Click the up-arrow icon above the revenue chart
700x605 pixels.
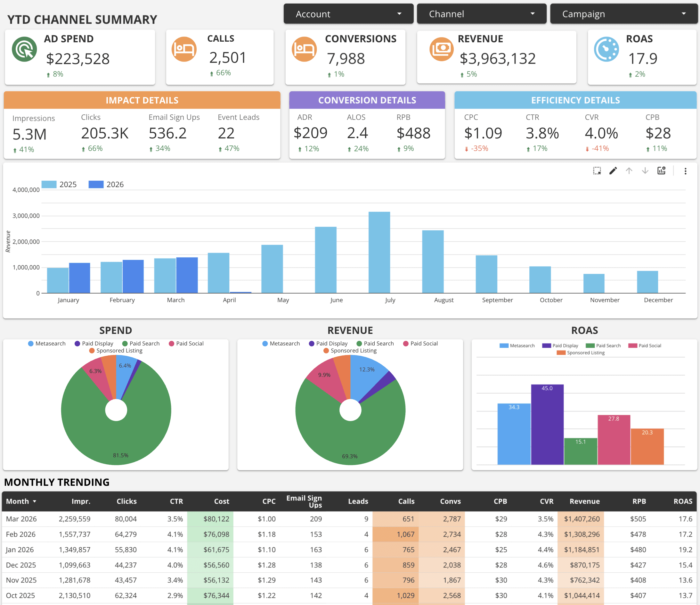click(629, 171)
